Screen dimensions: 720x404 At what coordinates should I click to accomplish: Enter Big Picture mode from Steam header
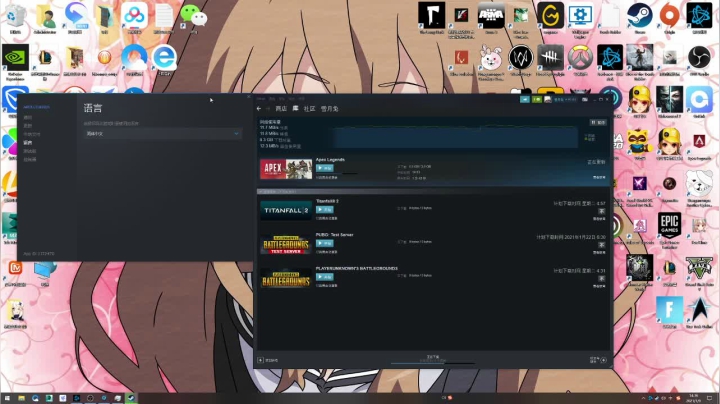[x=585, y=99]
